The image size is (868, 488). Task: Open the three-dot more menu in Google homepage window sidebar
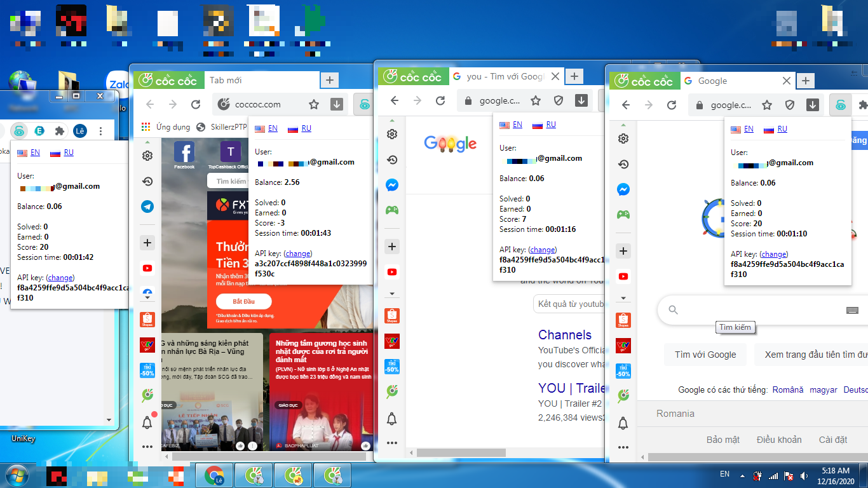point(623,447)
